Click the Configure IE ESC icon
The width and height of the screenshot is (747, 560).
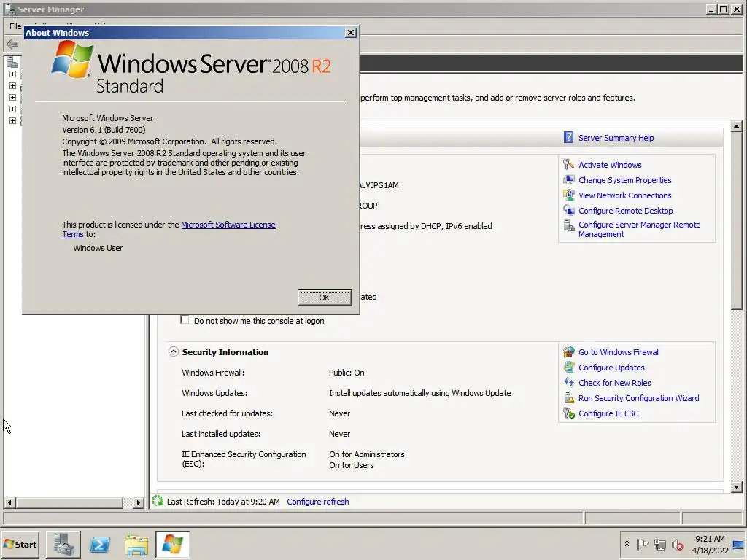pyautogui.click(x=568, y=413)
